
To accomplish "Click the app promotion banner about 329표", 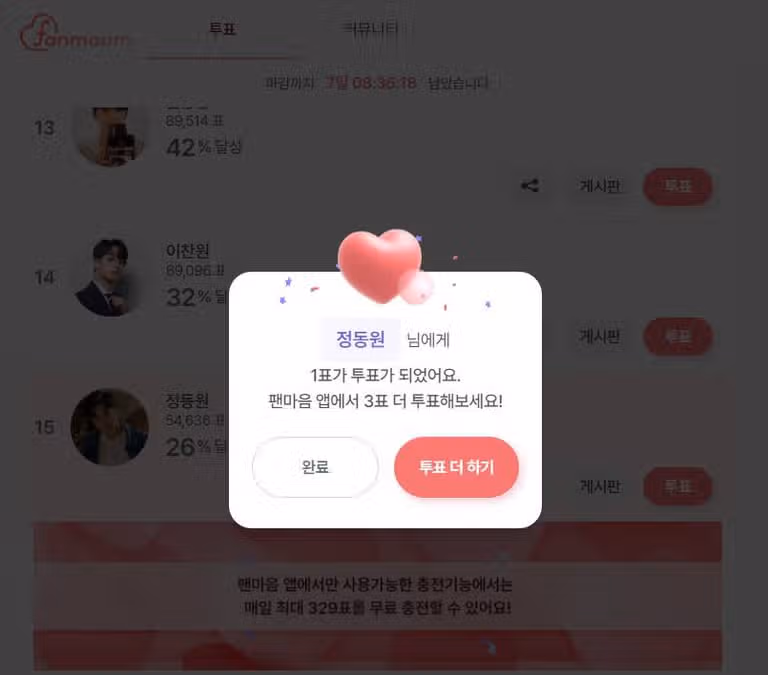I will pos(377,596).
